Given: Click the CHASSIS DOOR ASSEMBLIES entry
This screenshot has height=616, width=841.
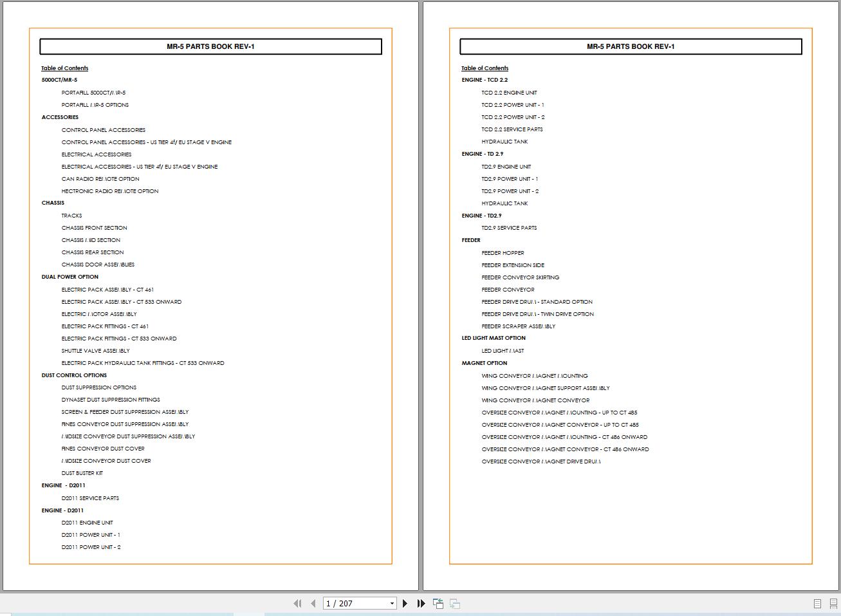Looking at the screenshot, I should pos(98,265).
